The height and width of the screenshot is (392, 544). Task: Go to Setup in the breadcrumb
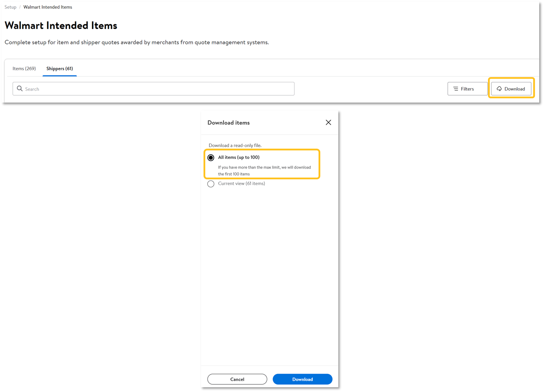pos(10,7)
